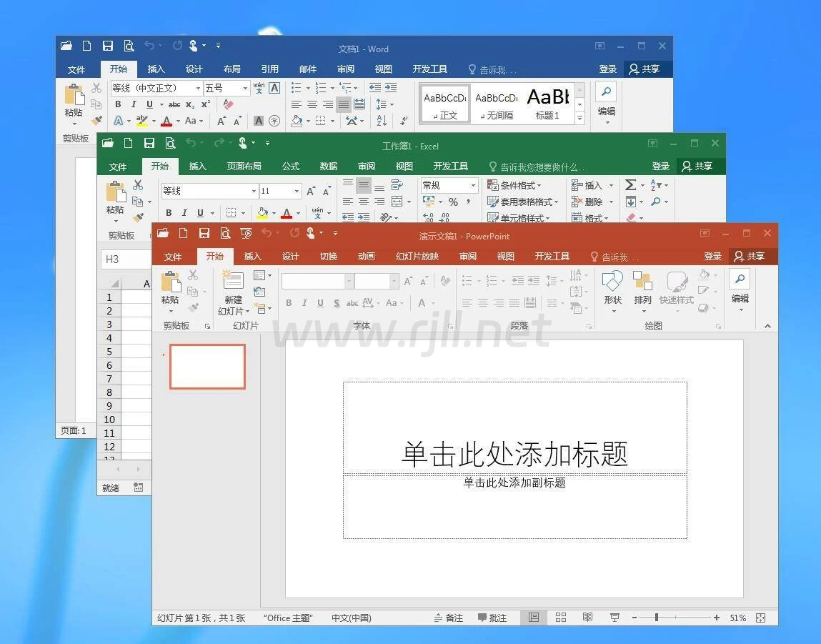Toggle italic formatting in Excel ribbon

pyautogui.click(x=184, y=212)
